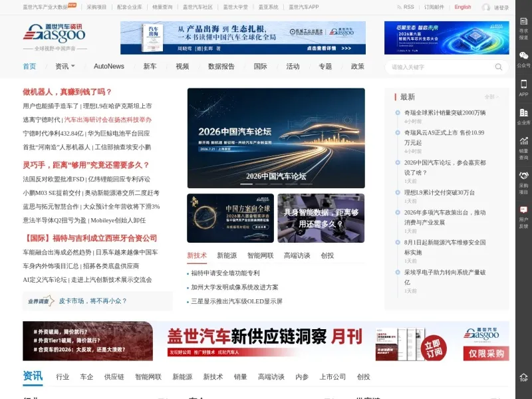Open the 采购项目 handshake icon
532x399 pixels.
pyautogui.click(x=523, y=176)
